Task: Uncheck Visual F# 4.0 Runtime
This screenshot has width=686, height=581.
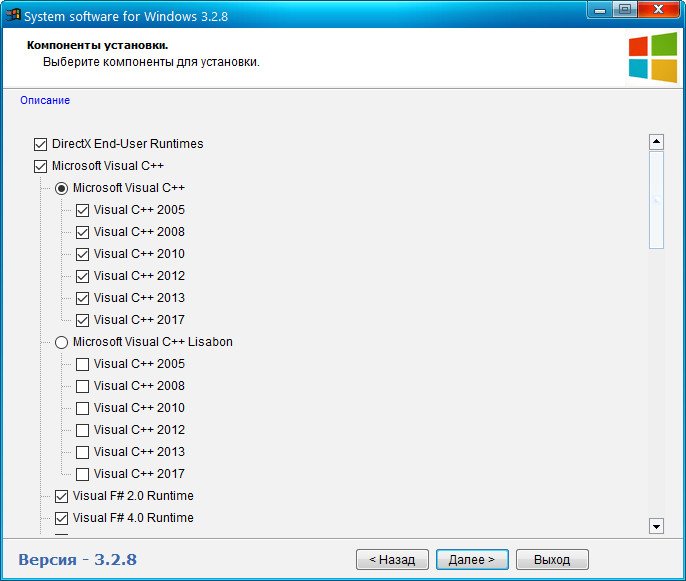Action: (x=61, y=518)
